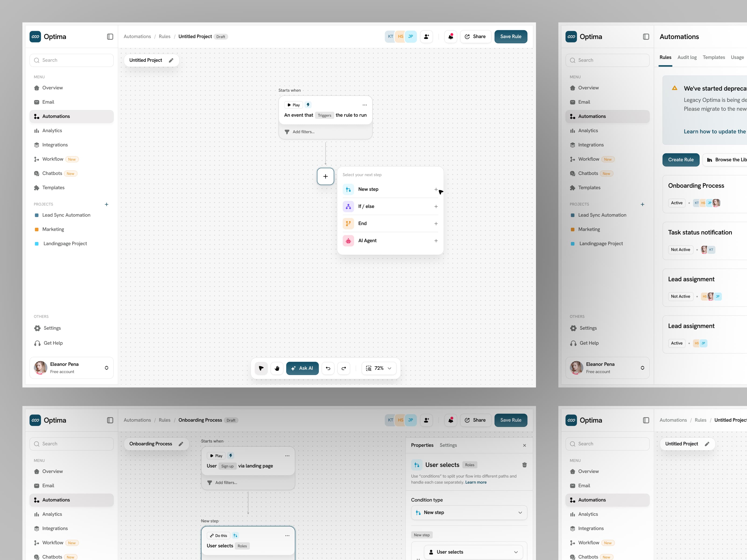Screen dimensions: 747x560
Task: Open Settings tab in Properties panel
Action: 448,445
